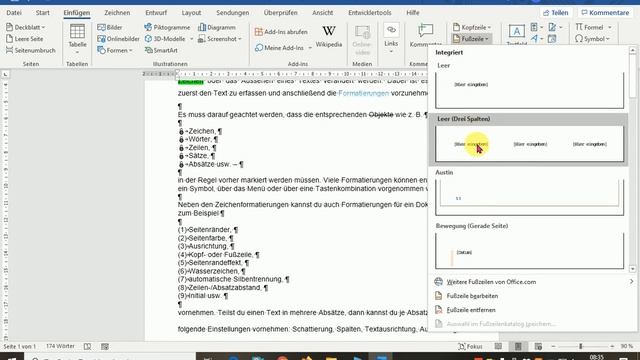Switch to the Layout tab
Viewport: 640px width, 360px height.
pyautogui.click(x=191, y=13)
